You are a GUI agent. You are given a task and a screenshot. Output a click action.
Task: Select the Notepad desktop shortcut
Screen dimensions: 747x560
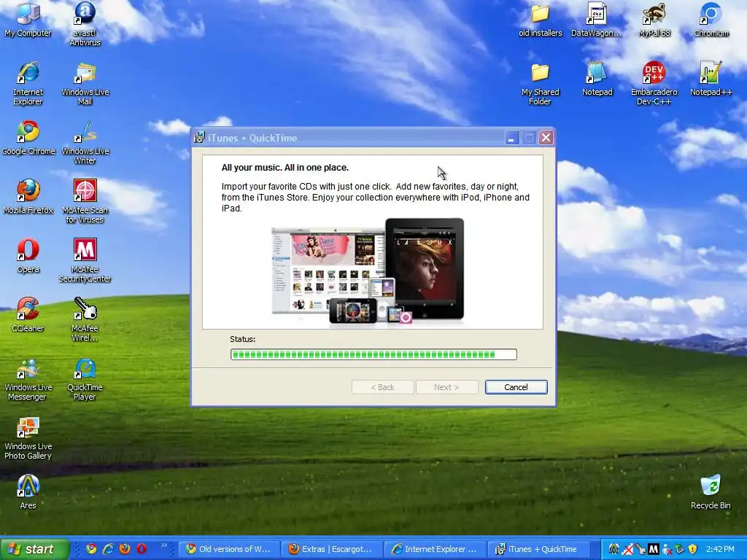click(x=597, y=79)
